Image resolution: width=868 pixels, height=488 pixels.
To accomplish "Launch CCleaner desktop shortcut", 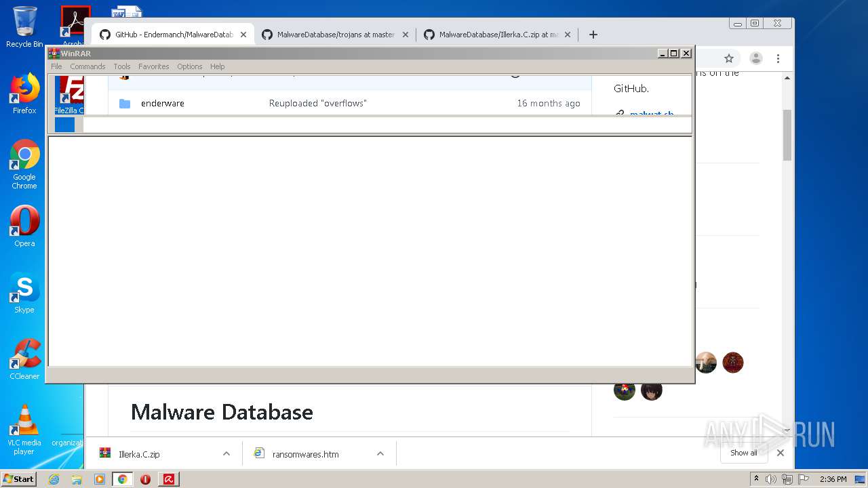I will point(24,359).
